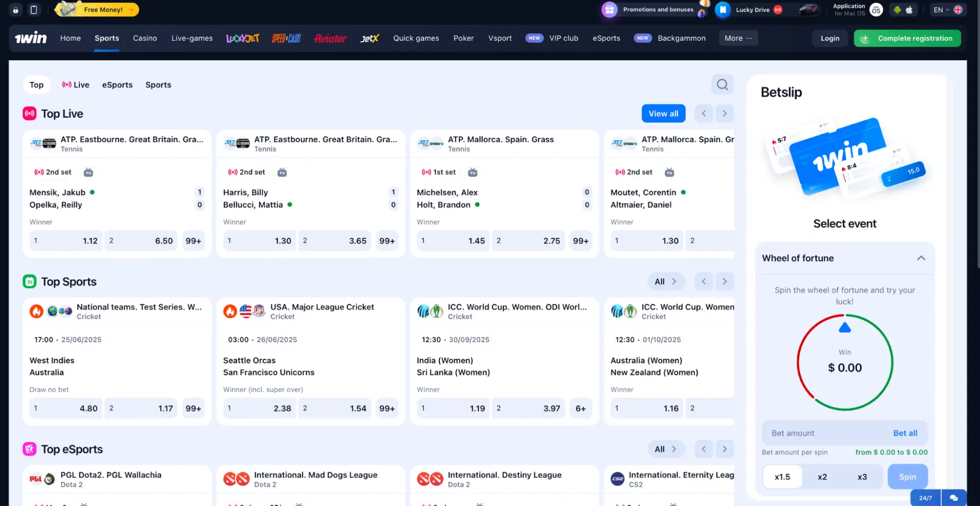Open the JetX game logo

tap(370, 38)
